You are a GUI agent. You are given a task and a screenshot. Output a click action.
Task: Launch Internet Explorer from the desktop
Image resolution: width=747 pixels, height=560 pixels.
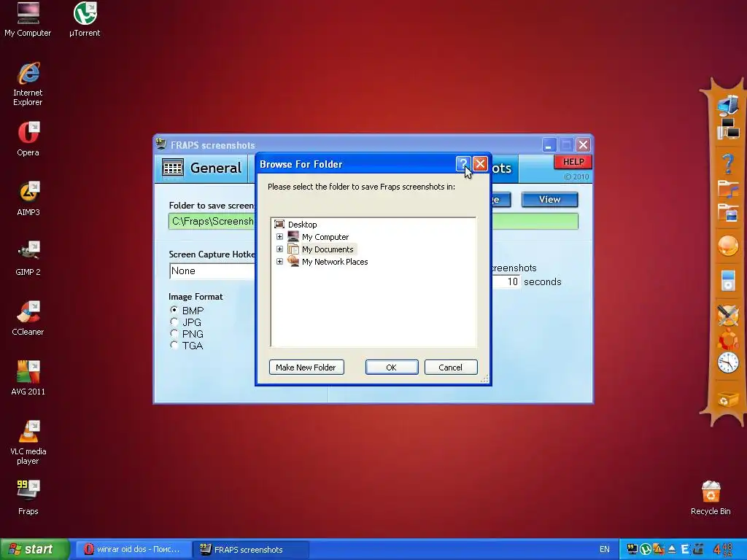click(x=28, y=84)
